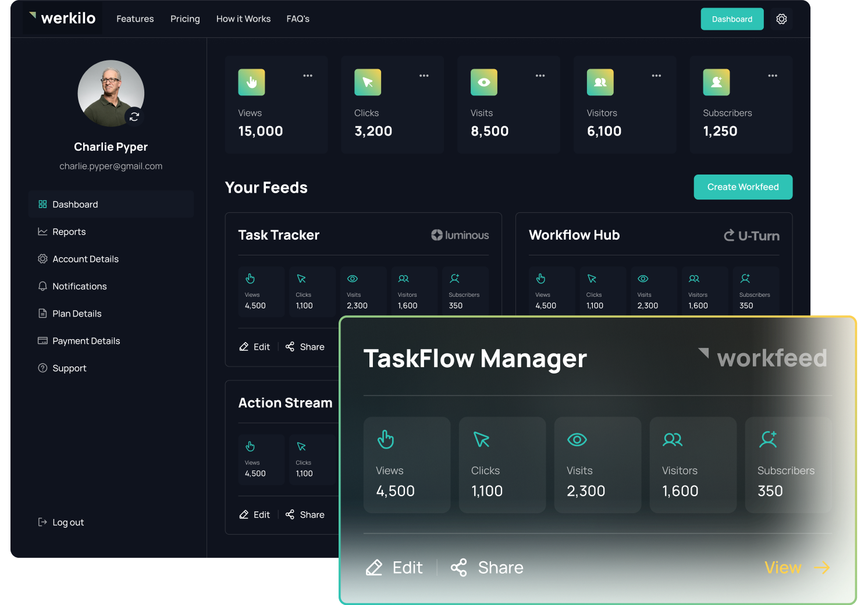Viewport: 868px width, 605px height.
Task: Open the settings gear in header
Action: point(781,19)
